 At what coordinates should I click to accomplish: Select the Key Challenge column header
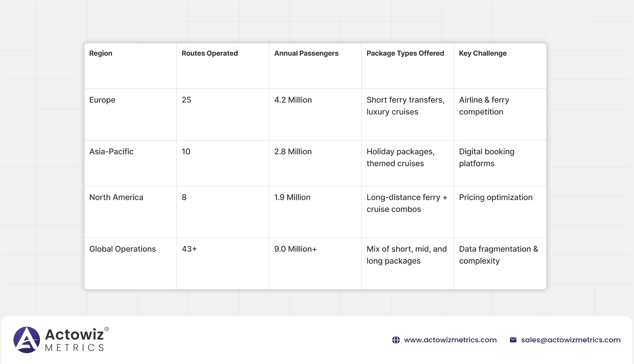click(x=483, y=53)
